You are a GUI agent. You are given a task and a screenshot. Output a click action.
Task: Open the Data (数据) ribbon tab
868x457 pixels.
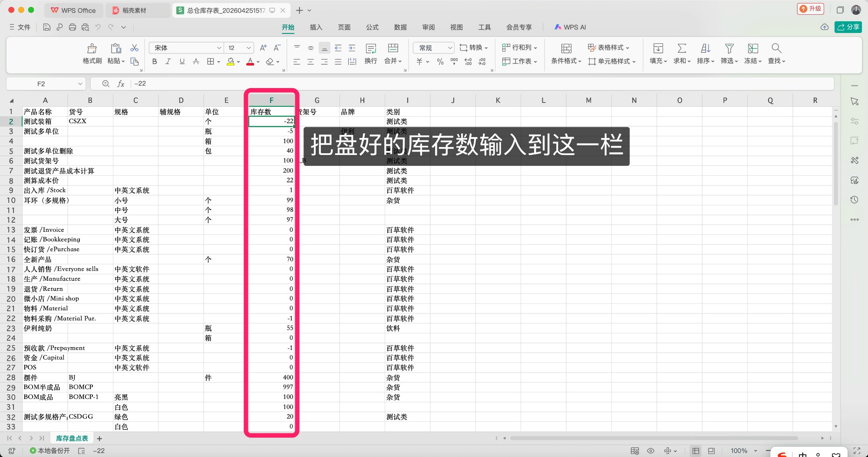click(x=400, y=27)
